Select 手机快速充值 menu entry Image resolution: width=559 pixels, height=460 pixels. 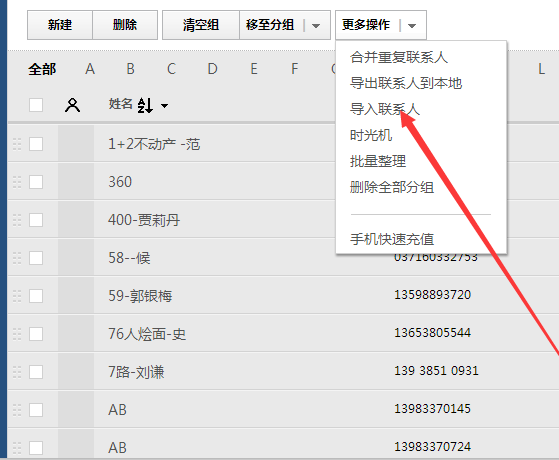392,239
